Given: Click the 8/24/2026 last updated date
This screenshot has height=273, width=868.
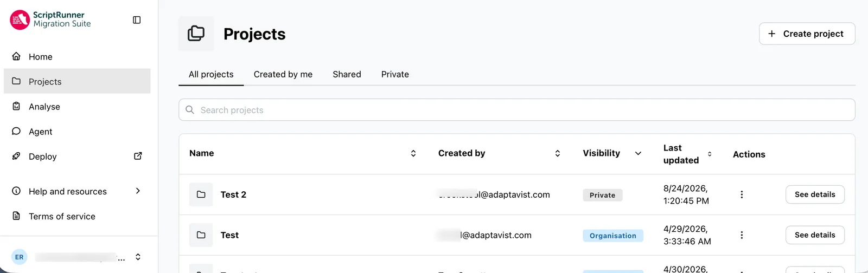Looking at the screenshot, I should (x=686, y=194).
